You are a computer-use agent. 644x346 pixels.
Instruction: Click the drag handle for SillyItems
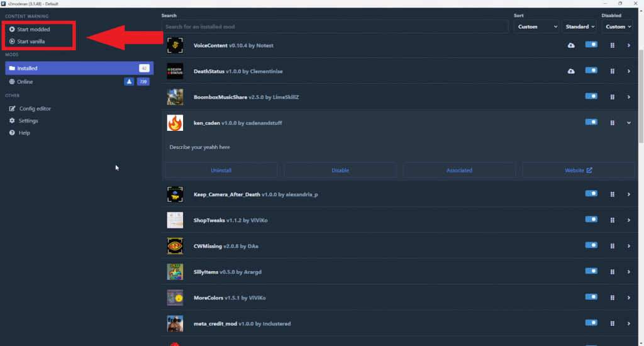[x=613, y=272]
